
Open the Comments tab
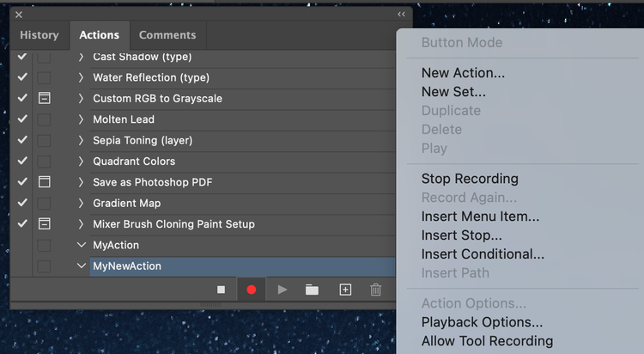click(167, 35)
